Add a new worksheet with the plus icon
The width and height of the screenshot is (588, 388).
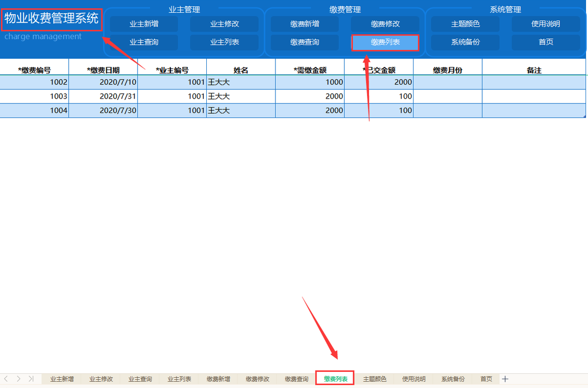505,378
